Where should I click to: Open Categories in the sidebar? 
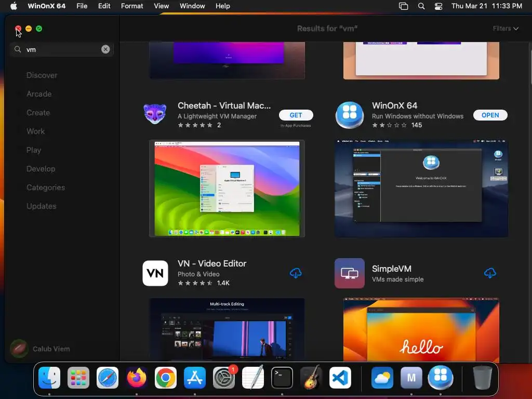click(x=46, y=187)
